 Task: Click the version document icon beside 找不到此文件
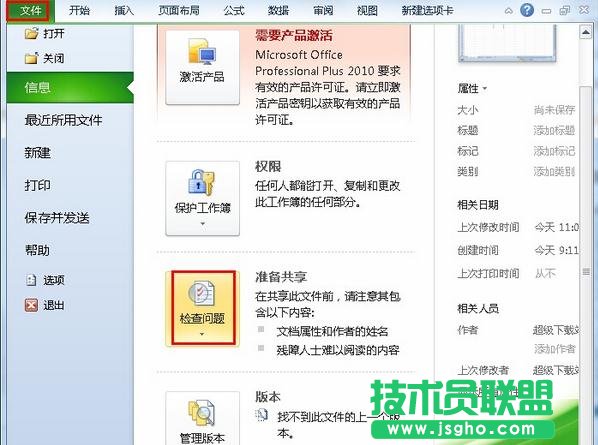[x=262, y=415]
